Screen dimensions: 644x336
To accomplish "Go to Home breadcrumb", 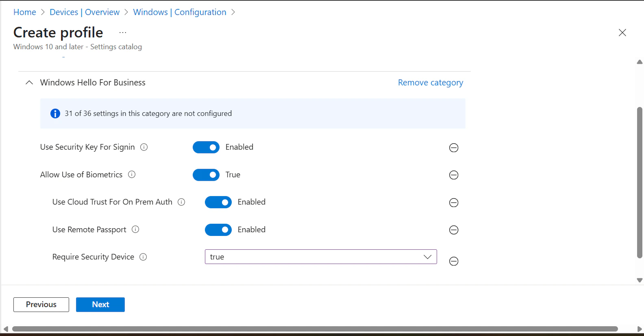I will pyautogui.click(x=25, y=12).
